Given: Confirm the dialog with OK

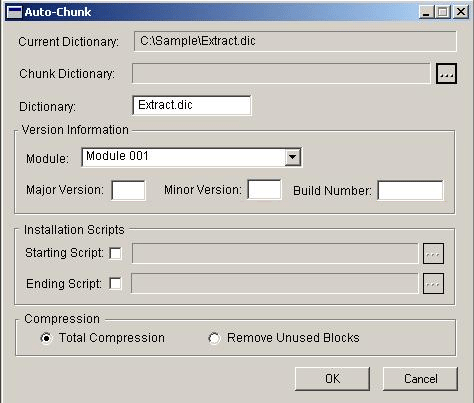Looking at the screenshot, I should point(332,379).
